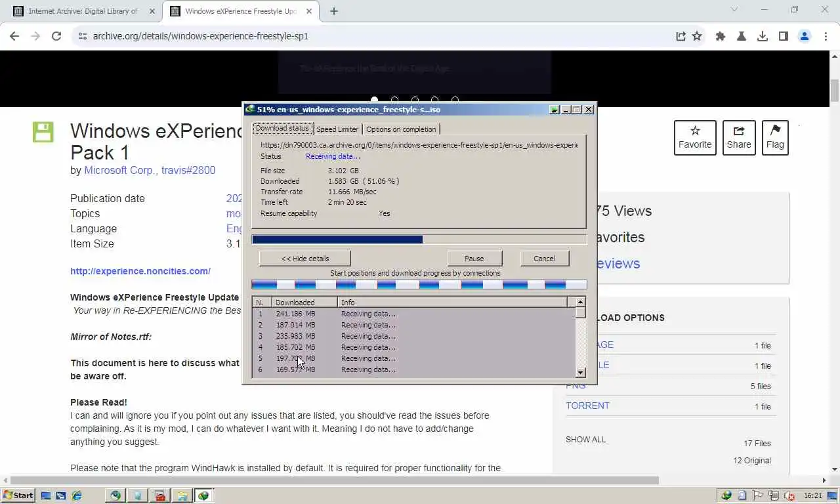Click the IDM icon in download dialog title bar

pos(250,110)
